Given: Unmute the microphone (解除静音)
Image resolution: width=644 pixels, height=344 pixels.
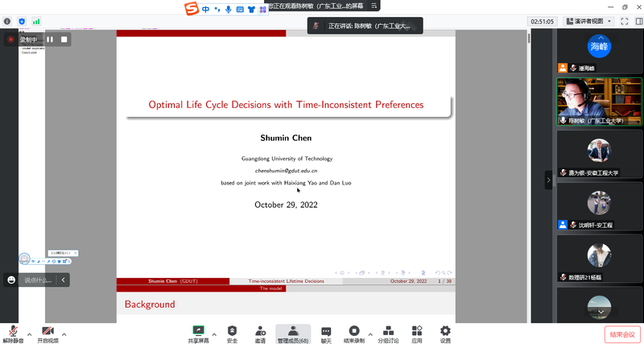Looking at the screenshot, I should (x=12, y=333).
